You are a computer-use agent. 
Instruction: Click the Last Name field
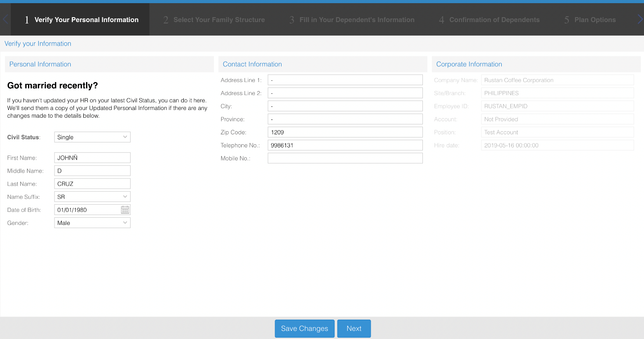click(92, 184)
